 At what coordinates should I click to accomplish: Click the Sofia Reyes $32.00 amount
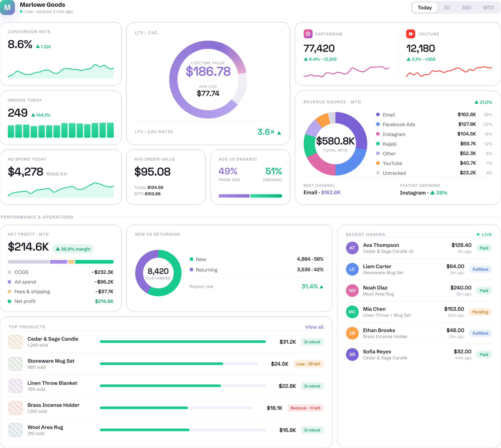click(x=462, y=351)
